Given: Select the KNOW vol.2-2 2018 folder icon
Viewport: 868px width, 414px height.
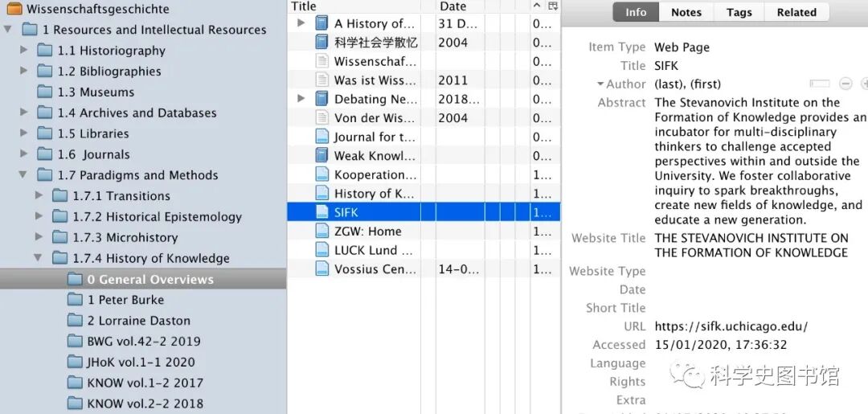Looking at the screenshot, I should click(75, 404).
